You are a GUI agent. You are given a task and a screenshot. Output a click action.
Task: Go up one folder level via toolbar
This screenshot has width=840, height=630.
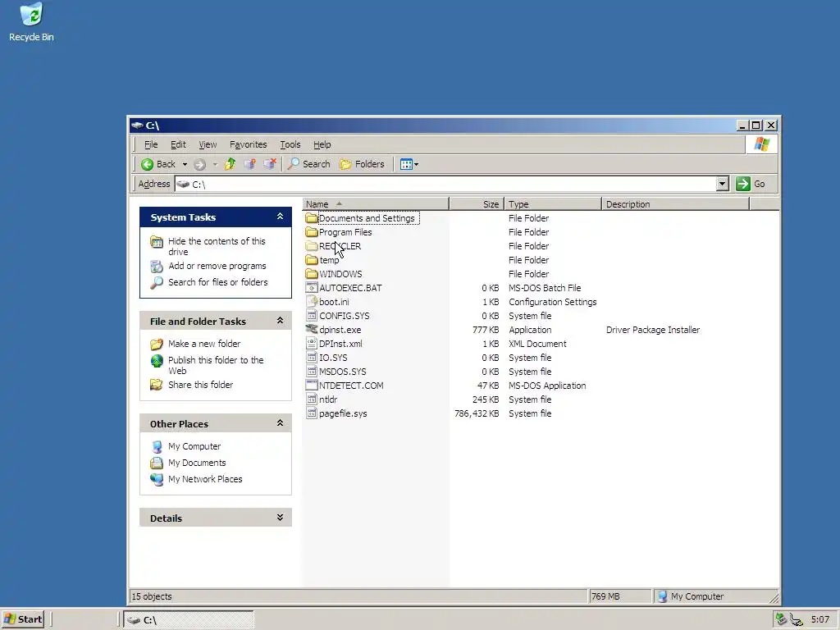(230, 164)
